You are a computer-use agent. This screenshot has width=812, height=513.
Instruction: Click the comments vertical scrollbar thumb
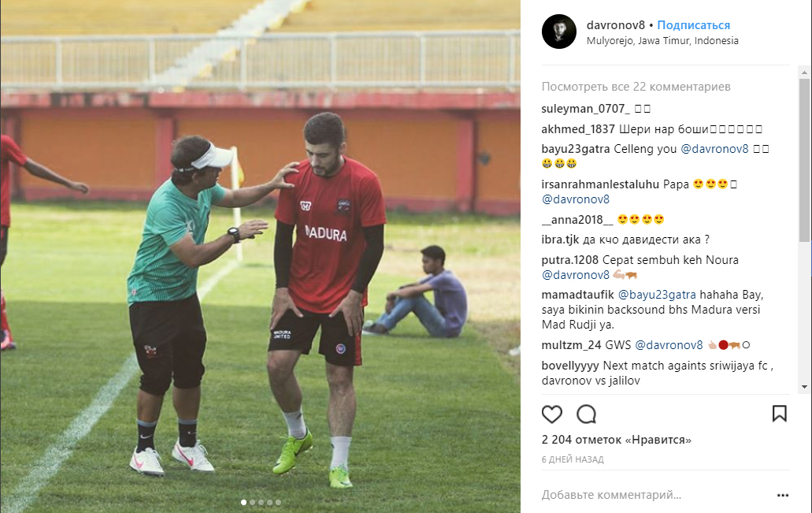click(803, 160)
